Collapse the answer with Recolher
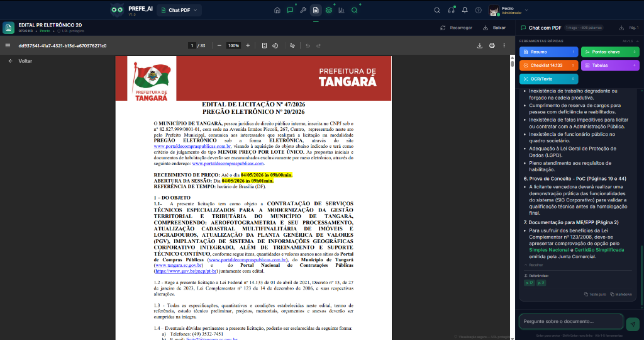The width and height of the screenshot is (644, 340). [533, 265]
